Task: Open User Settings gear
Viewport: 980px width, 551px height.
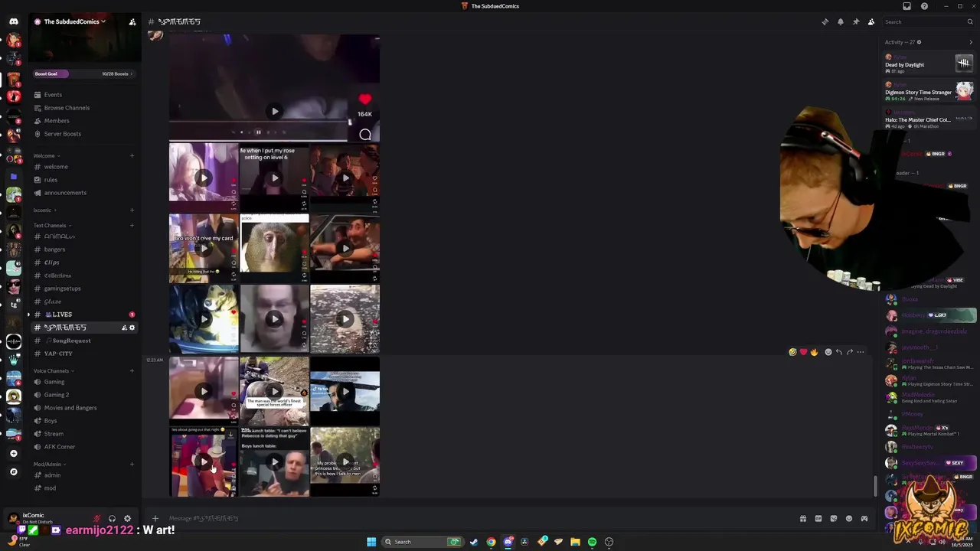Action: (x=127, y=518)
